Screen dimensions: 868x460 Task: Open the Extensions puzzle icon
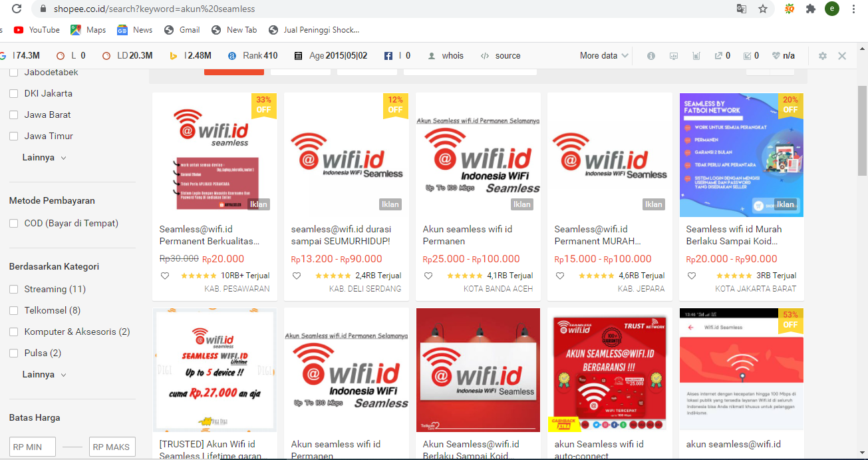[x=810, y=9]
